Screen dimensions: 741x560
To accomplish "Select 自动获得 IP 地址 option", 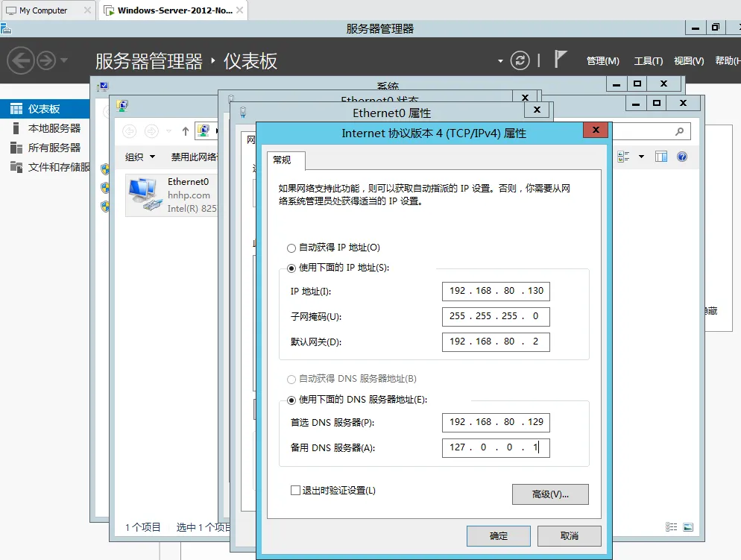I will [292, 249].
